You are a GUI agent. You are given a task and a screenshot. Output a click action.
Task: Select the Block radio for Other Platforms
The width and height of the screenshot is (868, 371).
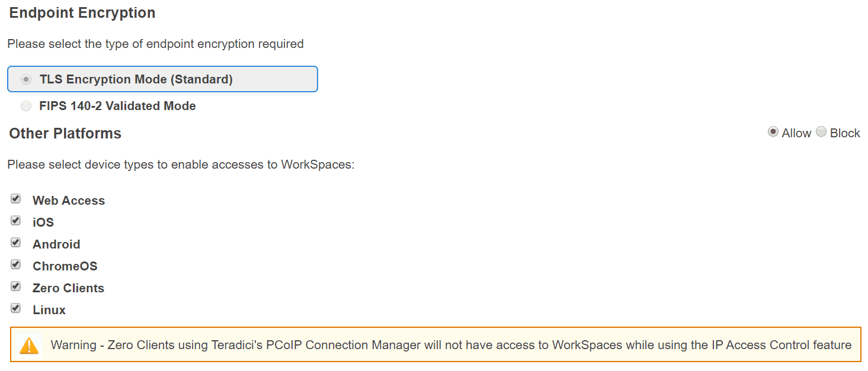[821, 132]
